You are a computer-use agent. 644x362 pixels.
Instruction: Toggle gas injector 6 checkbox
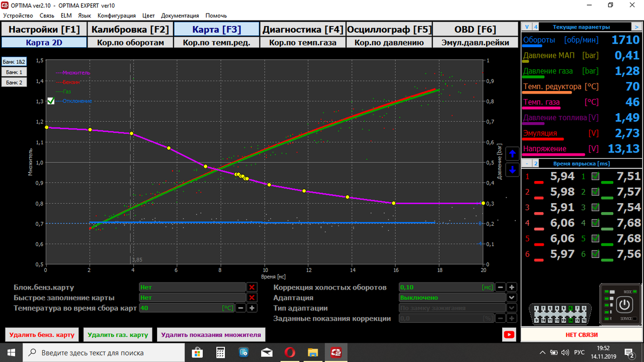pyautogui.click(x=595, y=254)
